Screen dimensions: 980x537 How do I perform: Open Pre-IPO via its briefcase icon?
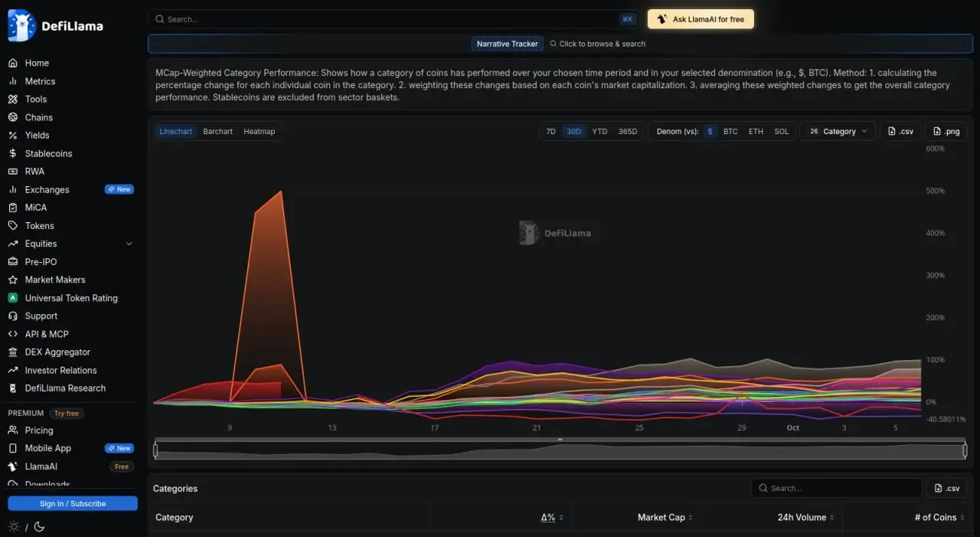(12, 261)
